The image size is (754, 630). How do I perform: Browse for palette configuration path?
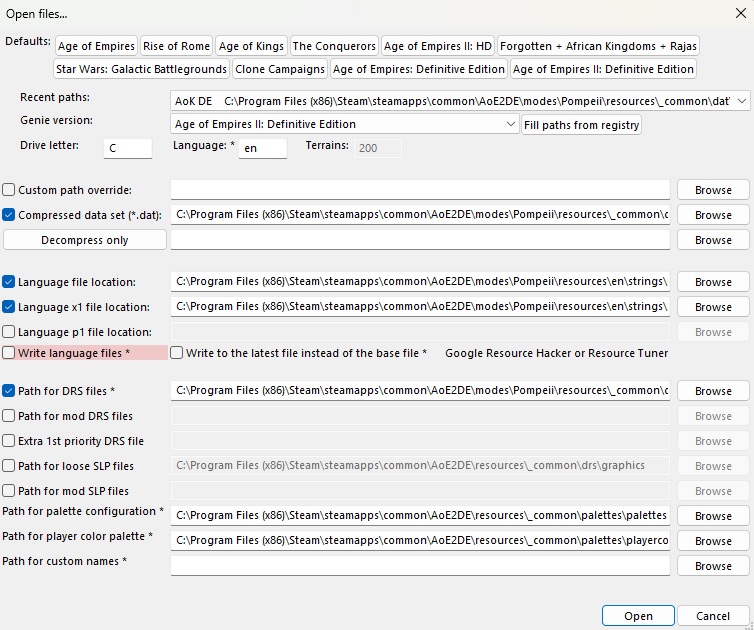(713, 516)
